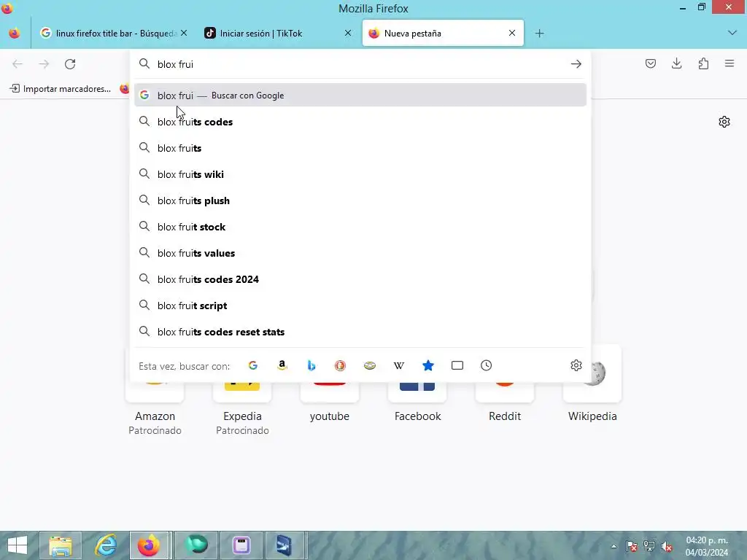Open new tab page settings gear
Viewport: 747px width, 560px height.
(724, 122)
